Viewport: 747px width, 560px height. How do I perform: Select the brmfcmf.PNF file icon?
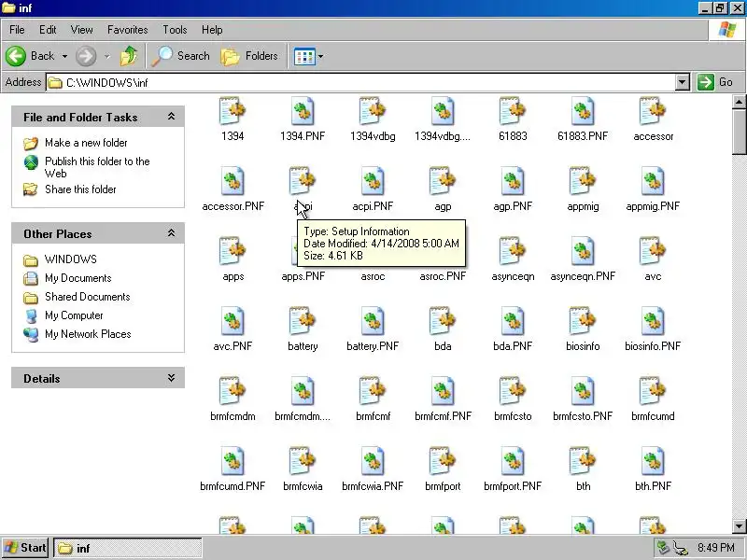[443, 391]
